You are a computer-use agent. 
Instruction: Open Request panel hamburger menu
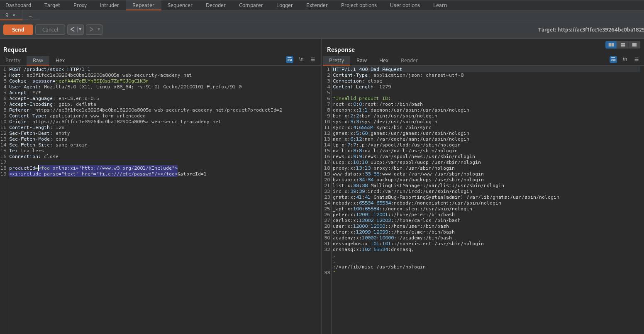pyautogui.click(x=313, y=59)
